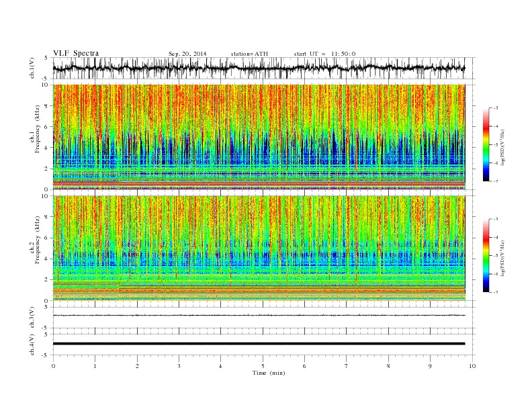Click the "station=ATH" header label
532x411 pixels.
tap(249, 54)
